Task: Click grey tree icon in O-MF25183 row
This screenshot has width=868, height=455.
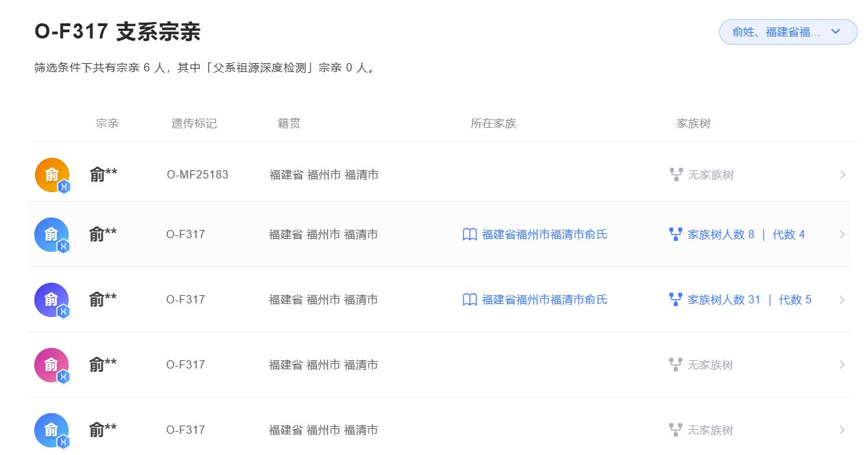Action: pyautogui.click(x=676, y=175)
